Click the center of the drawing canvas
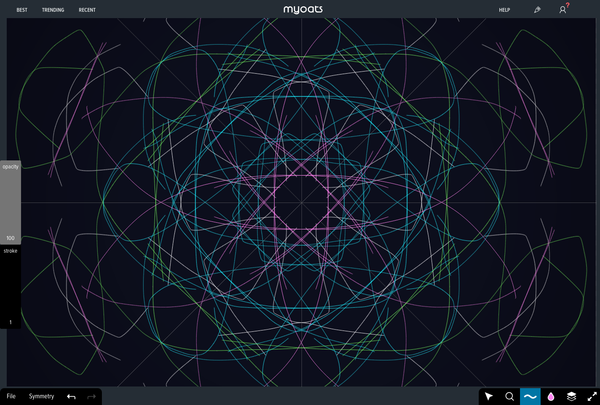Screen dimensions: 600x405 [x=301, y=202]
